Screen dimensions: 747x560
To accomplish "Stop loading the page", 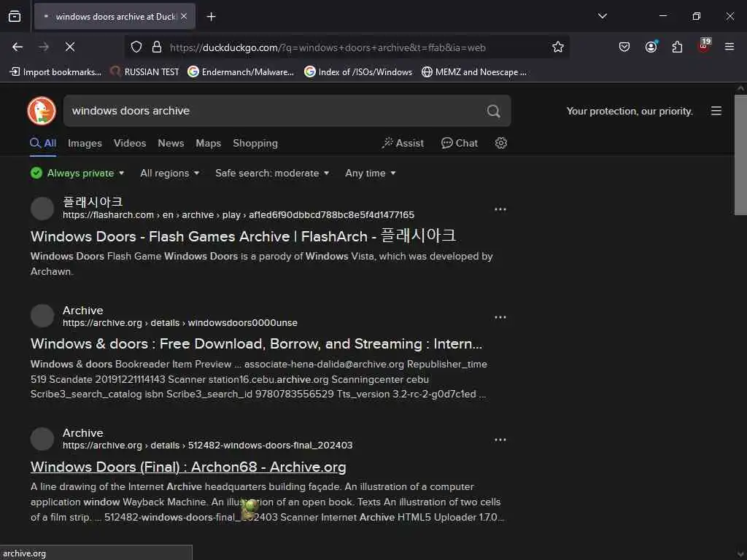I will [70, 47].
